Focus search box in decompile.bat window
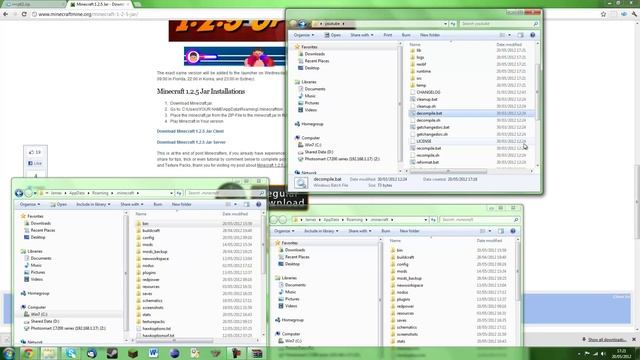 (x=499, y=24)
